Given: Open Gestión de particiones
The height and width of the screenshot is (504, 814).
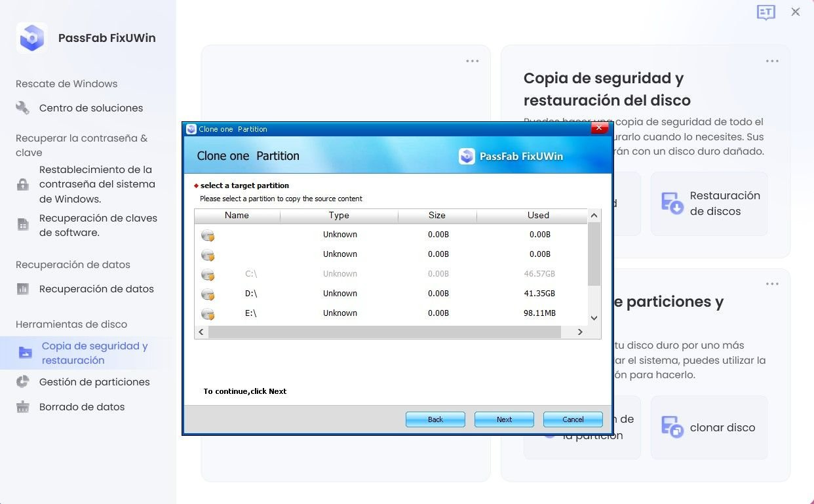Looking at the screenshot, I should click(x=95, y=381).
